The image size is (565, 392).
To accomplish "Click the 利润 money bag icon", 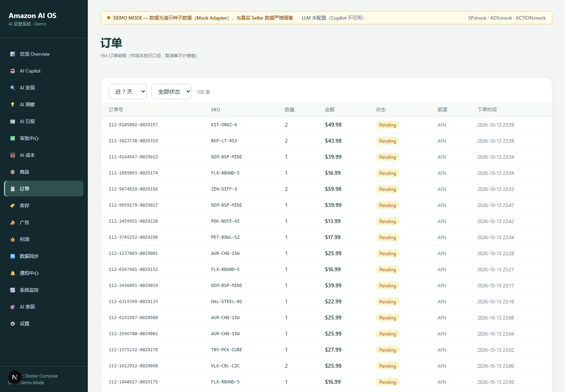I will [13, 240].
